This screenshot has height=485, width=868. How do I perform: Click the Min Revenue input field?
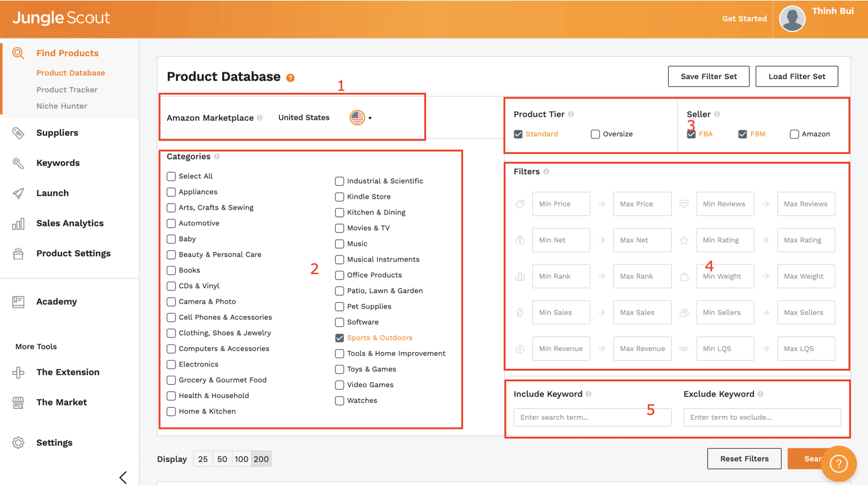pyautogui.click(x=561, y=349)
